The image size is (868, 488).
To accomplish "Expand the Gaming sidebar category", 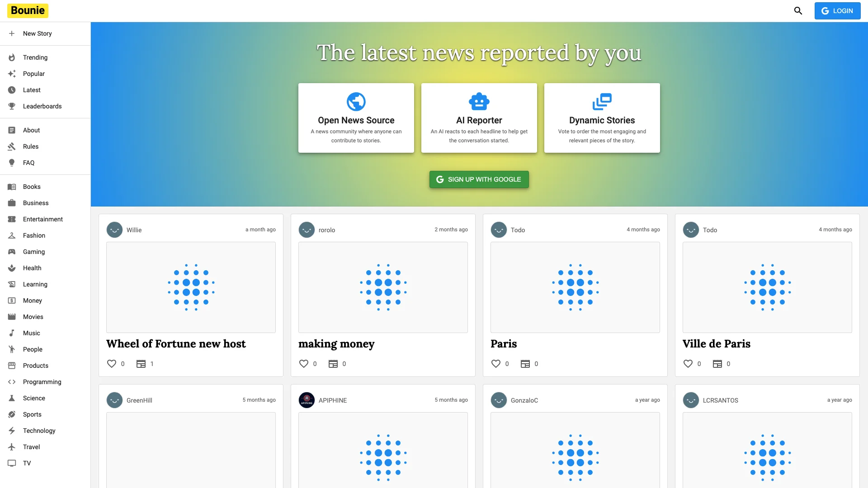I will pyautogui.click(x=33, y=251).
